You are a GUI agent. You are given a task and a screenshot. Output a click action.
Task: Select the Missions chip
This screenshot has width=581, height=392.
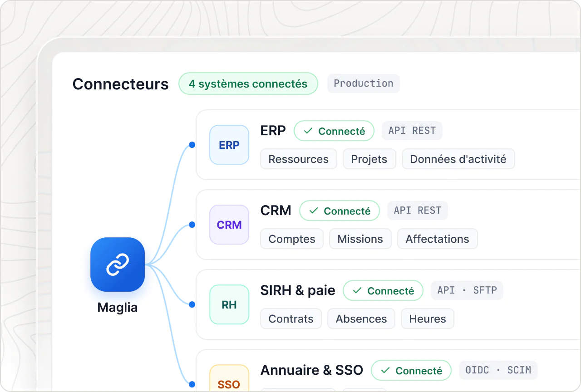pos(360,239)
